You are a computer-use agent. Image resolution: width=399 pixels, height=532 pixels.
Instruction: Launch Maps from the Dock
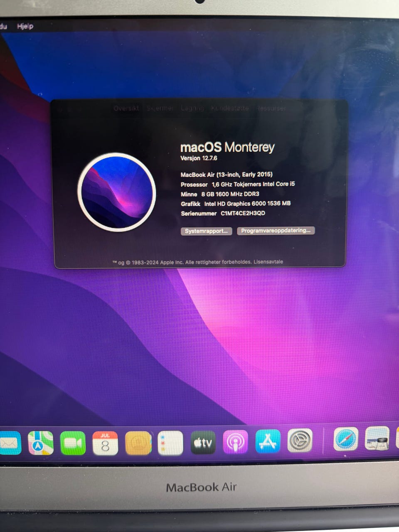pos(41,443)
